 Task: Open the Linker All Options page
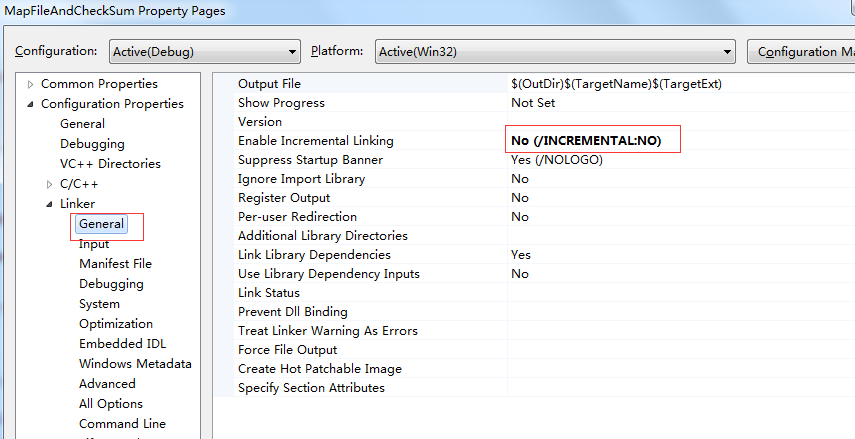[111, 404]
